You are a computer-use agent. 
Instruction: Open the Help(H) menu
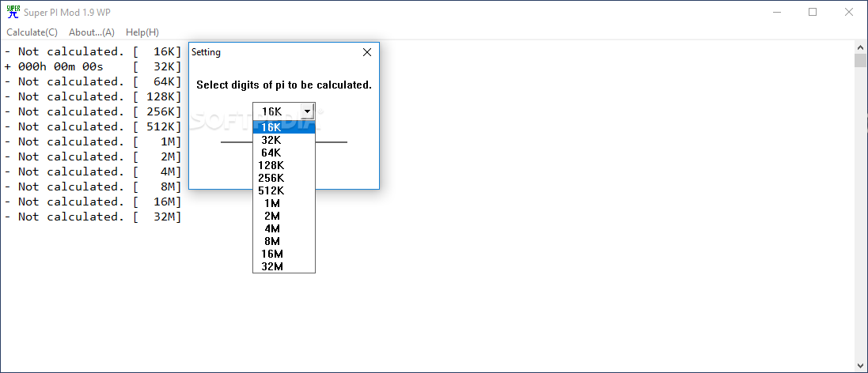[x=142, y=32]
